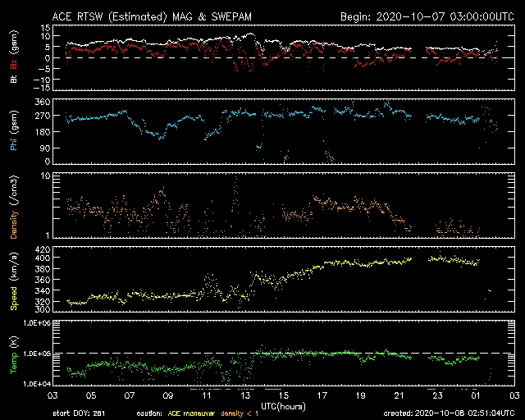525x420 pixels.
Task: Click the '1' tick on the Density axis
Action: 48,235
